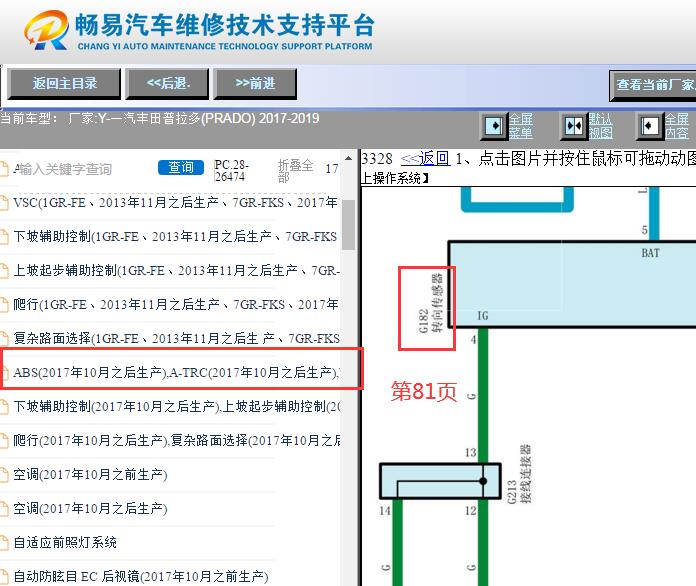Open the 默认视图 link

coord(600,126)
